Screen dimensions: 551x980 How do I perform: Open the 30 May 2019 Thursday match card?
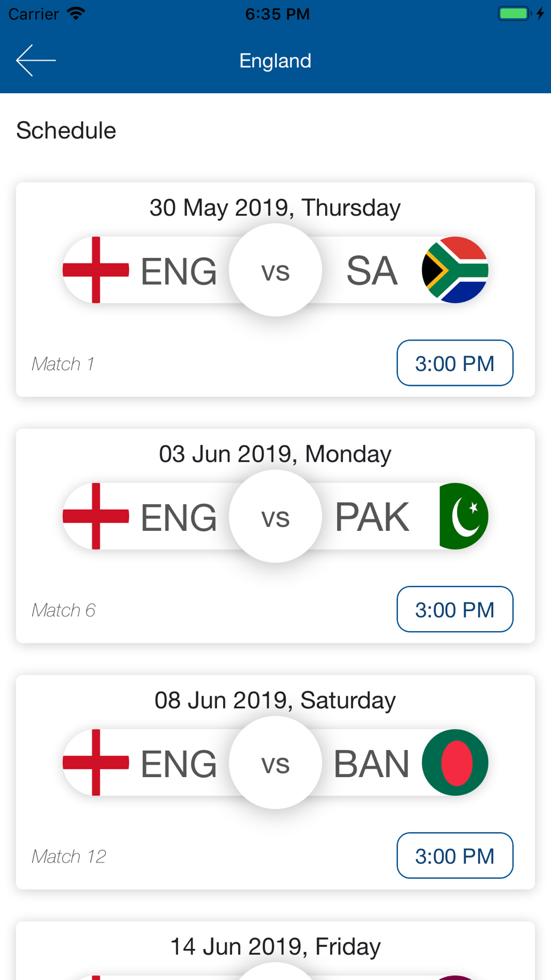275,290
